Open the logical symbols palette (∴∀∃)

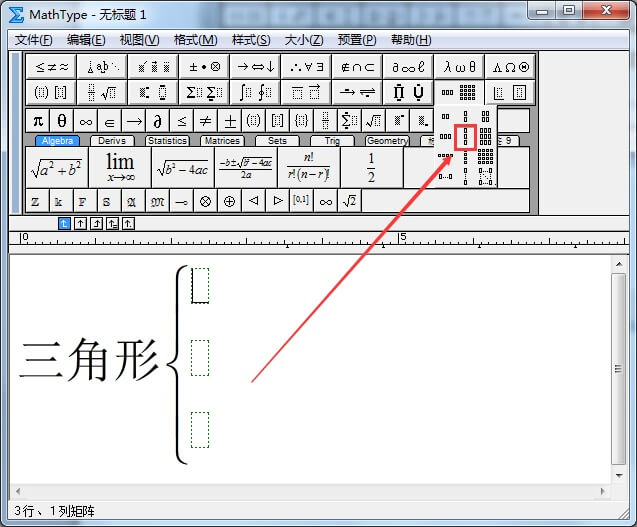pyautogui.click(x=306, y=67)
